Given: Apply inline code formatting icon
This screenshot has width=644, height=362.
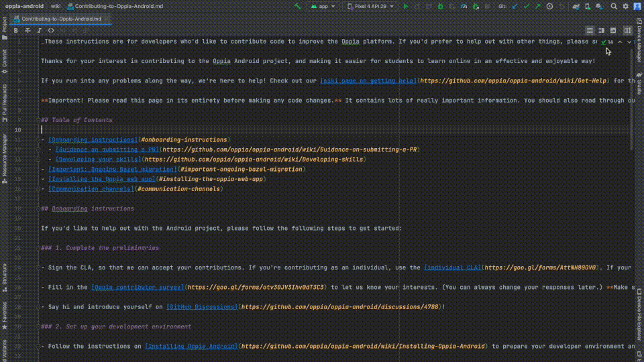Looking at the screenshot, I should pos(51,30).
